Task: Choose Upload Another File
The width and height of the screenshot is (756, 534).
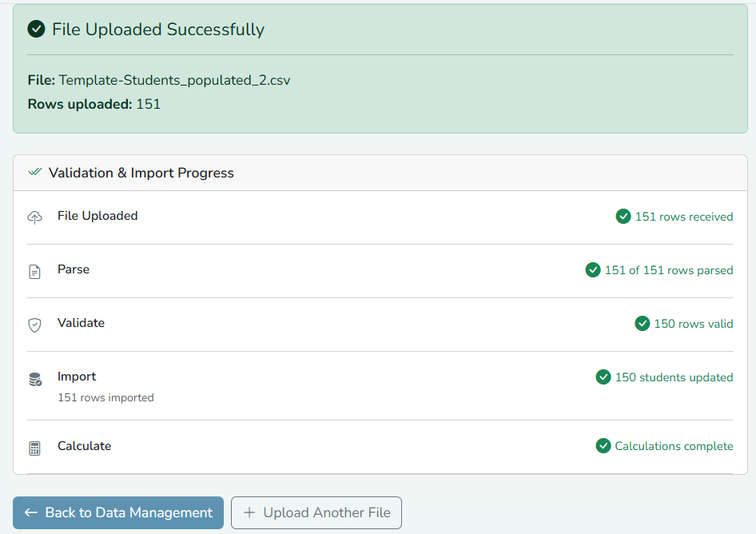Action: [x=316, y=512]
